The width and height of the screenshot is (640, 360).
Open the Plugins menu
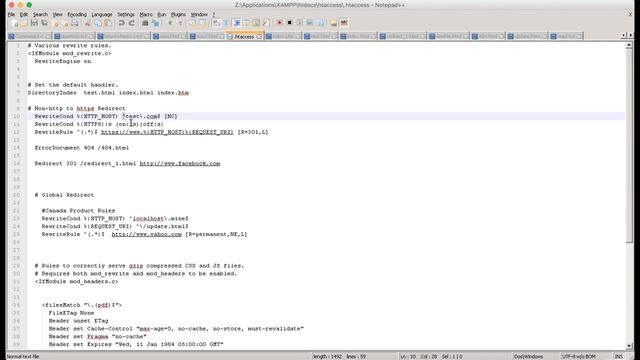tap(178, 14)
